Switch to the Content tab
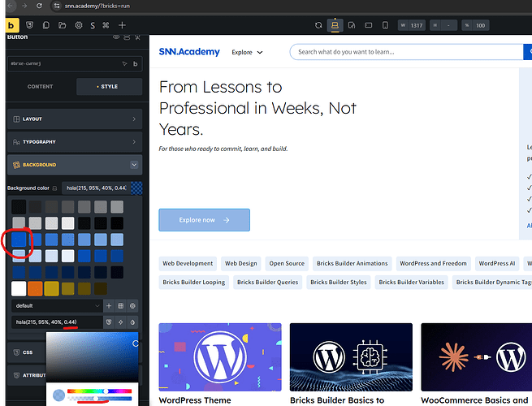 click(x=41, y=86)
